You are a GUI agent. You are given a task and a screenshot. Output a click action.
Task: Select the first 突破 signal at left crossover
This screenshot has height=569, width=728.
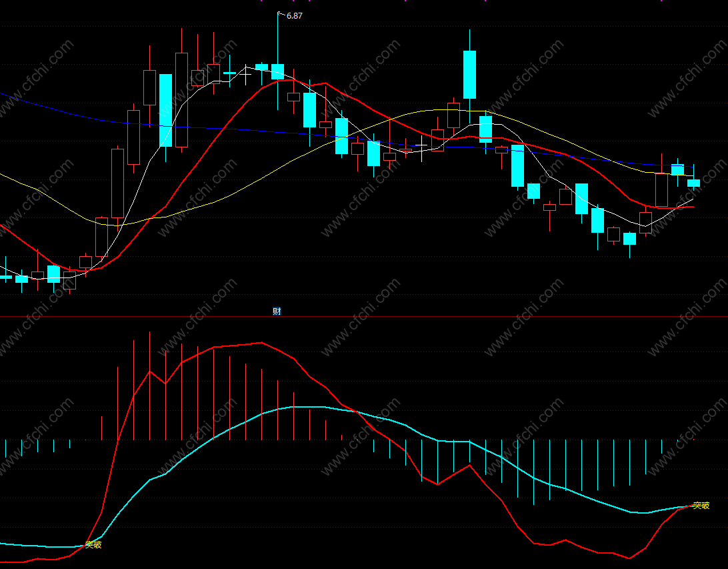coord(93,545)
